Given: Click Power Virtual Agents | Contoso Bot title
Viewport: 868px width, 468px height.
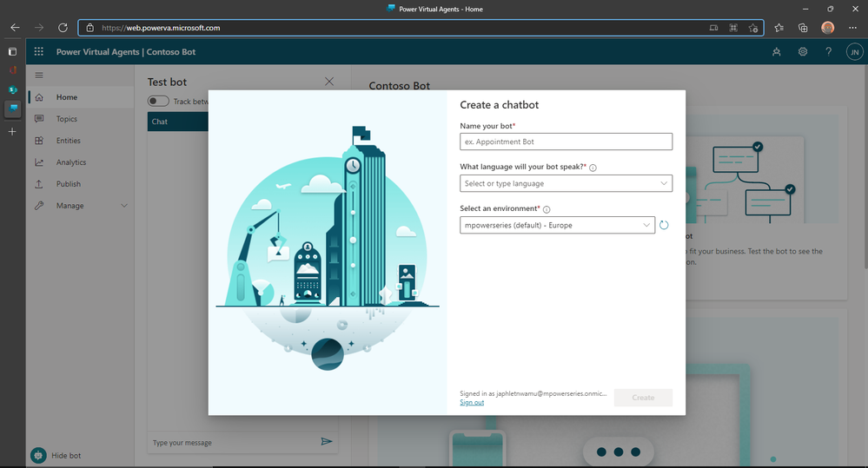Looking at the screenshot, I should [x=126, y=52].
